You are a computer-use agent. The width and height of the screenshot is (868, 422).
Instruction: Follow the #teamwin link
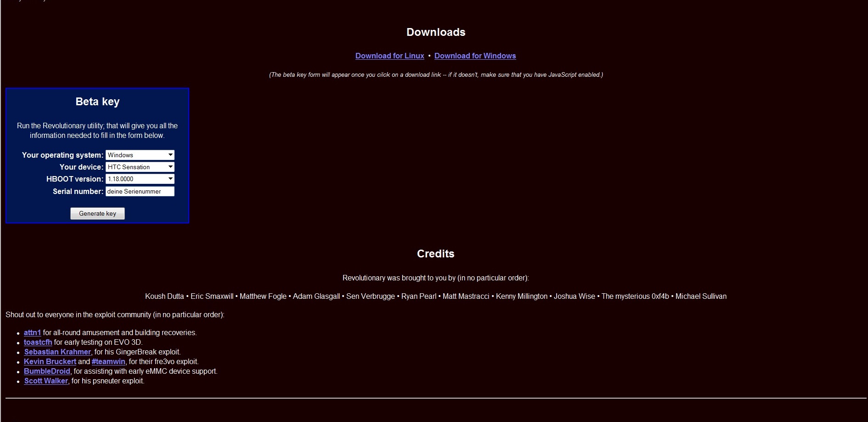click(108, 361)
